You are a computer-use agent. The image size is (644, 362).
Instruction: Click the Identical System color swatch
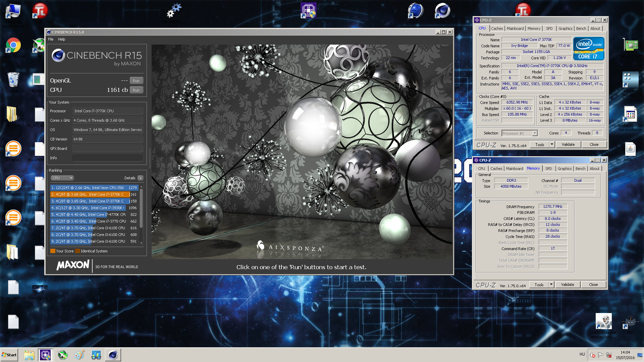point(77,251)
